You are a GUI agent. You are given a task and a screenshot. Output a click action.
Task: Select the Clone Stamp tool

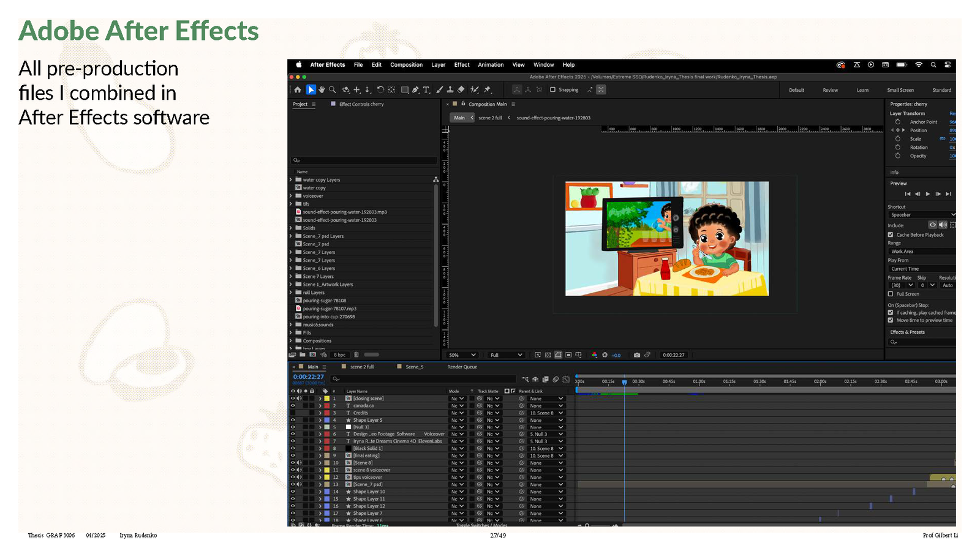click(x=450, y=90)
